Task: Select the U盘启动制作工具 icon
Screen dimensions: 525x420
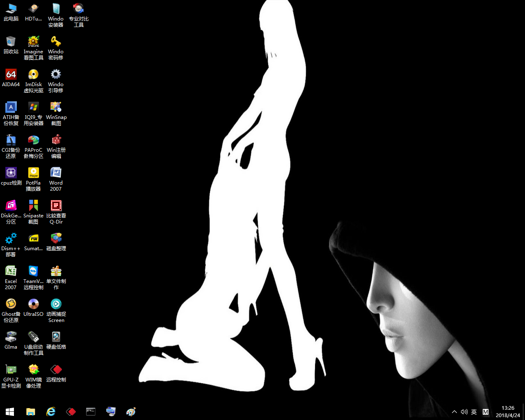Action: pos(33,343)
